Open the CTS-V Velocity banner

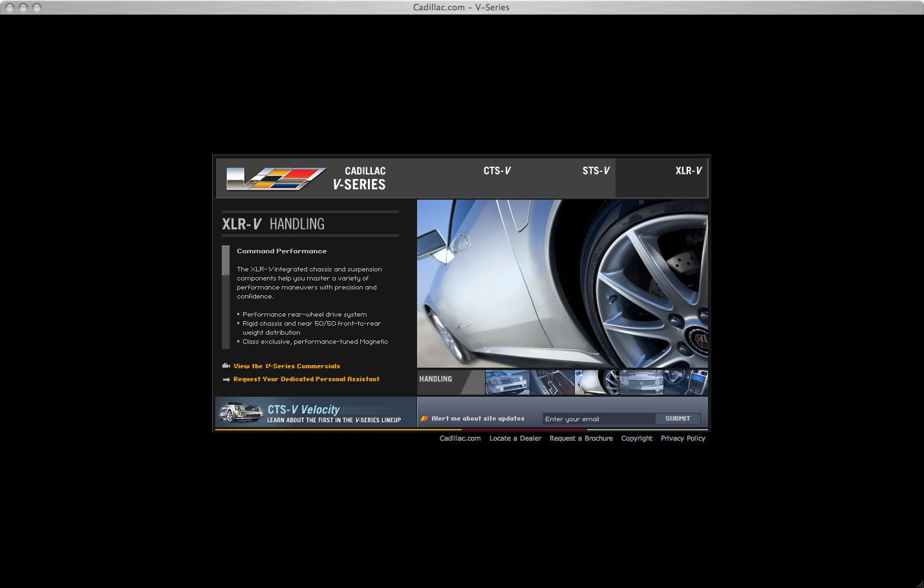pyautogui.click(x=316, y=412)
